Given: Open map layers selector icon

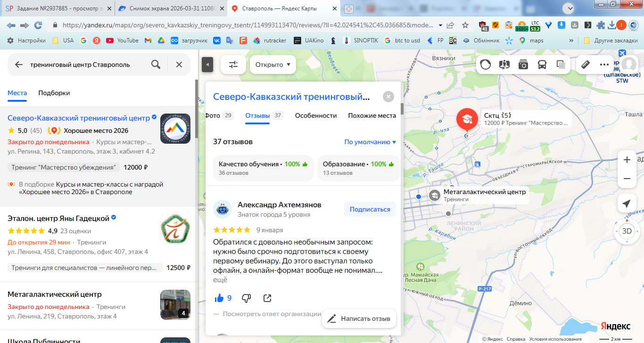Looking at the screenshot, I should (x=561, y=65).
